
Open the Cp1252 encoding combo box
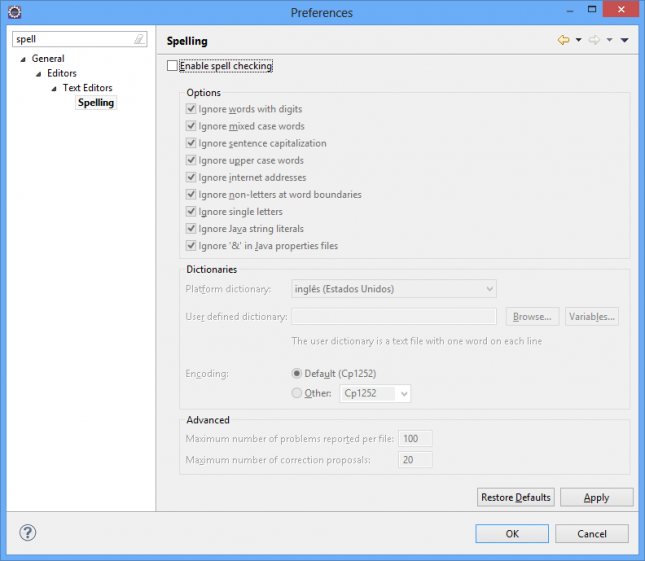coord(375,393)
